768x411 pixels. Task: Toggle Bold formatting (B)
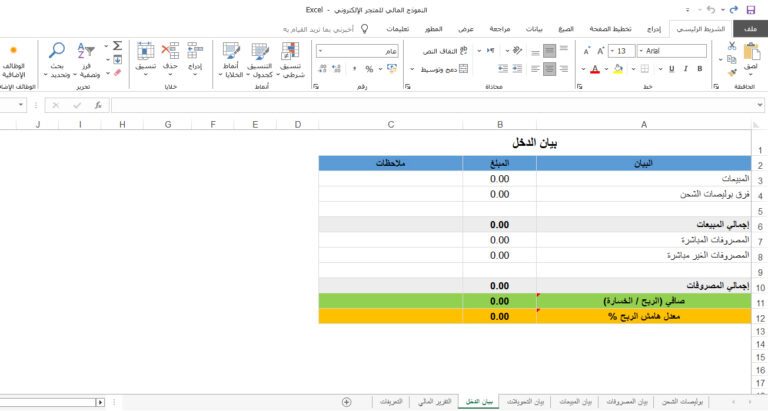pyautogui.click(x=700, y=69)
